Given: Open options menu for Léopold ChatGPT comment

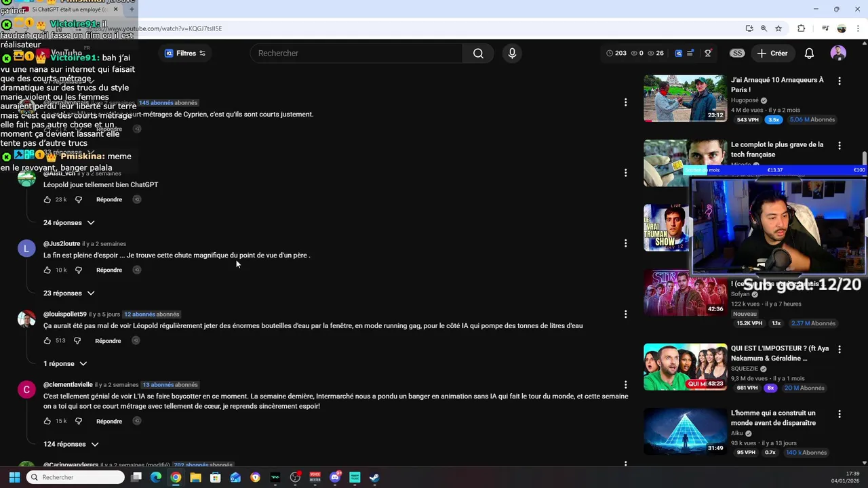Looking at the screenshot, I should pos(625,173).
